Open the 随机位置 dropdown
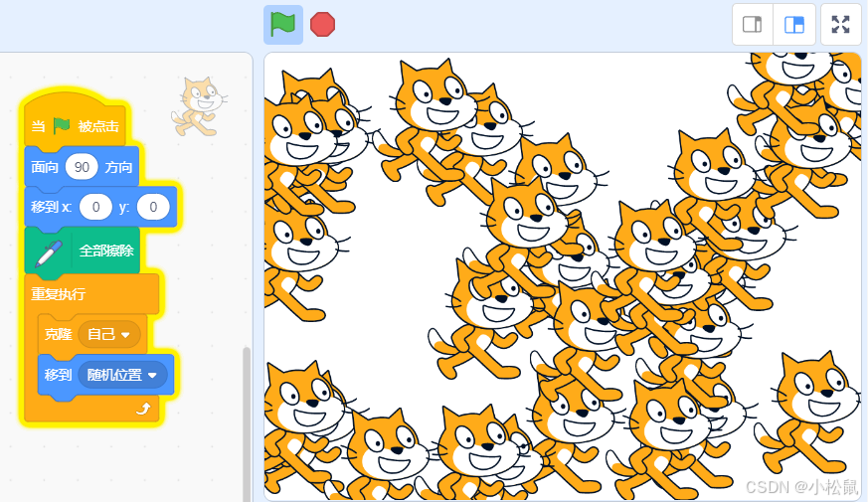Viewport: 868px width, 502px height. coord(123,375)
